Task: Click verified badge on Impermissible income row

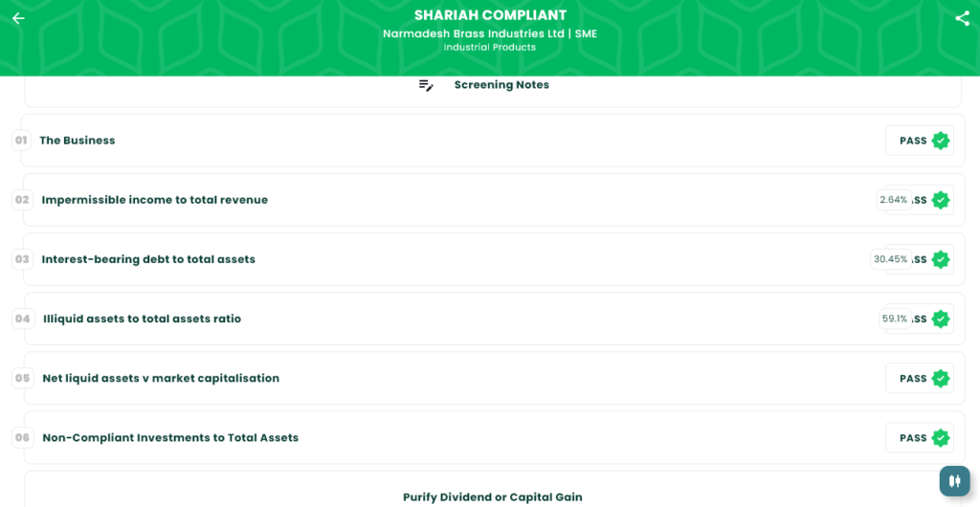Action: tap(941, 200)
